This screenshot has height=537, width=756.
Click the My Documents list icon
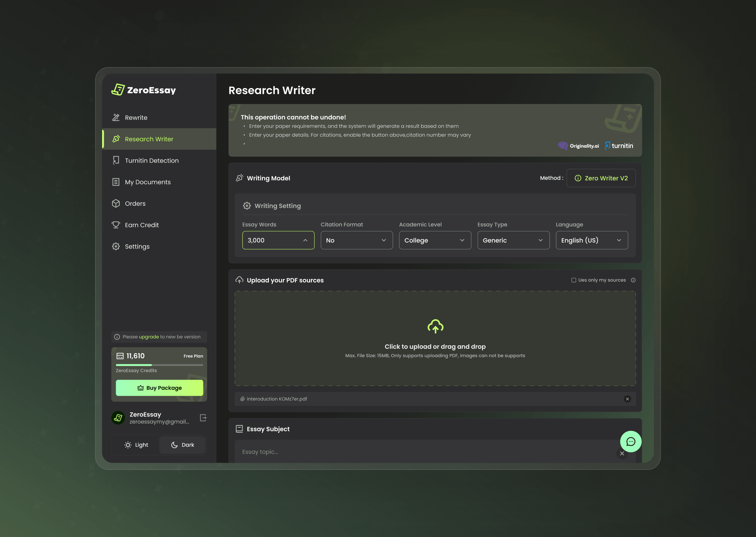(116, 182)
